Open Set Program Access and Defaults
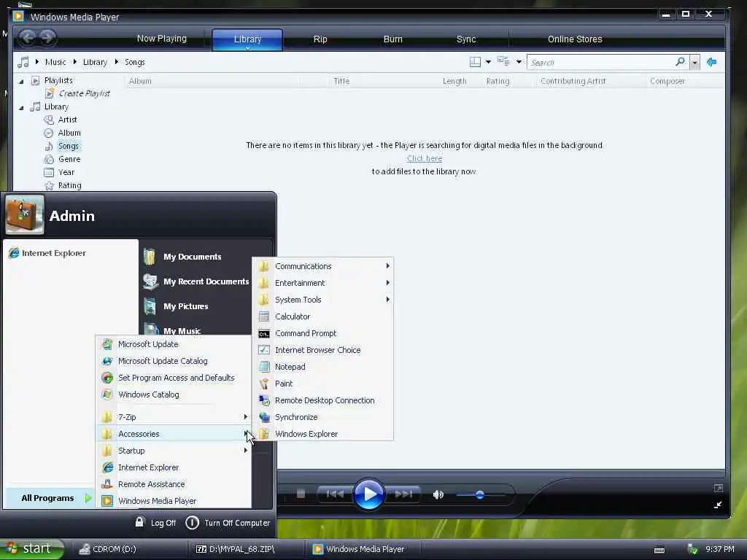This screenshot has height=560, width=747. tap(174, 378)
